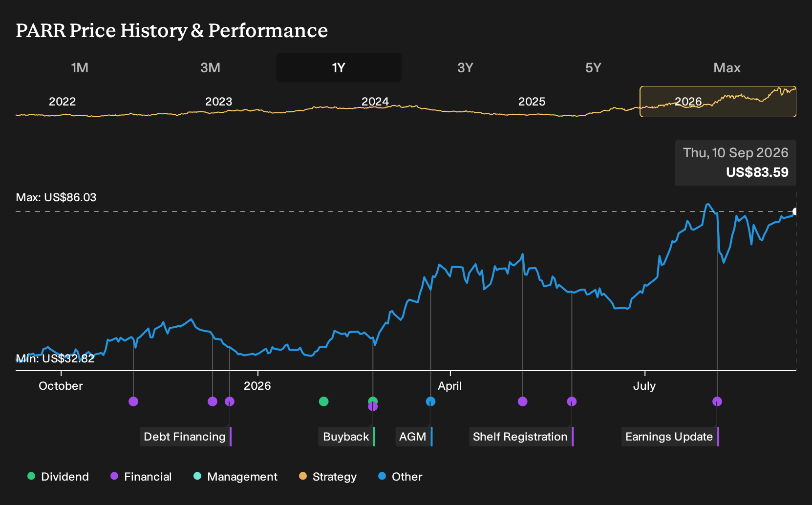Click the purple event marker left of Debt Financing's
812x505 pixels.
tap(213, 401)
